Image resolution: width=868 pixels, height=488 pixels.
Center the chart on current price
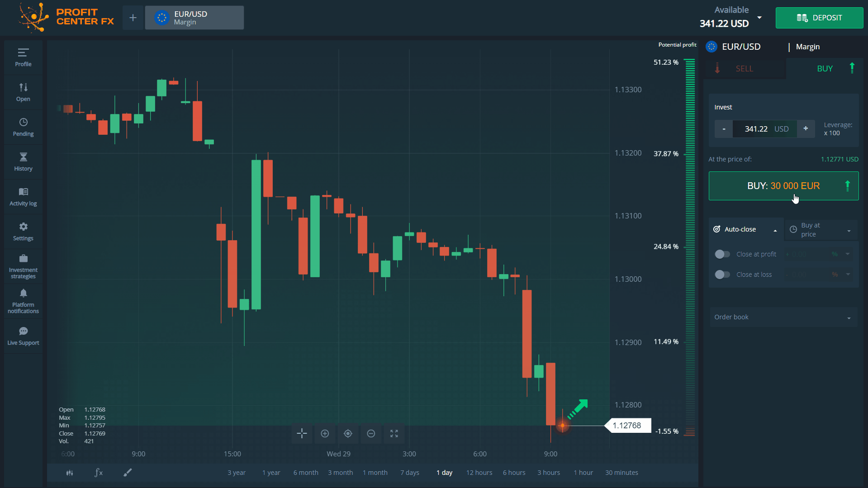[348, 433]
